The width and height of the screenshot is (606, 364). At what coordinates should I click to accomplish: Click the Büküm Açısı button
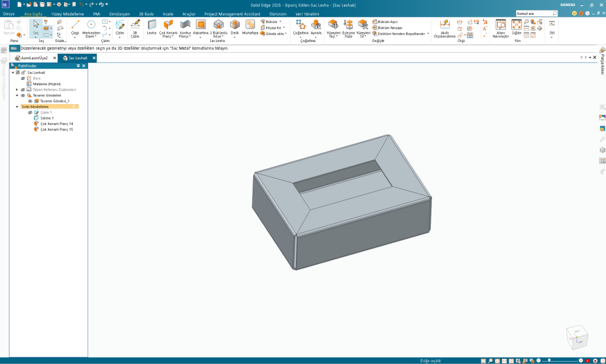click(x=387, y=21)
